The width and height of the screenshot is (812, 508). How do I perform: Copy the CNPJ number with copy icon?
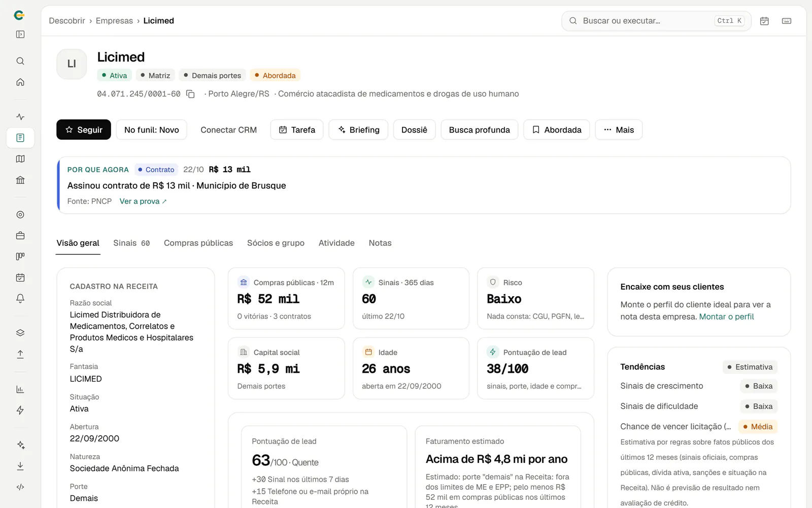coord(190,94)
